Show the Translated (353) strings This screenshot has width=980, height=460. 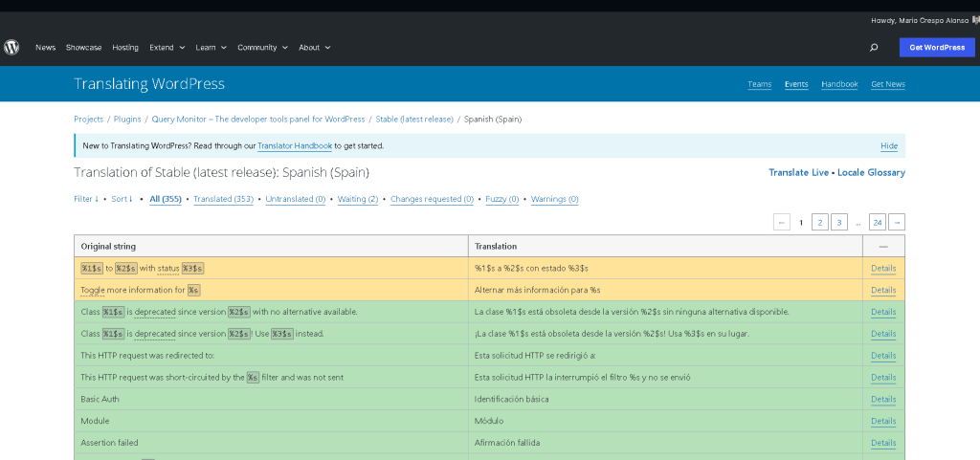tap(223, 199)
